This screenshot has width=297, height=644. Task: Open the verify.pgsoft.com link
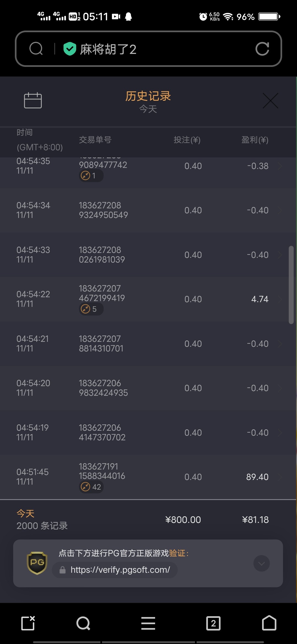[120, 570]
